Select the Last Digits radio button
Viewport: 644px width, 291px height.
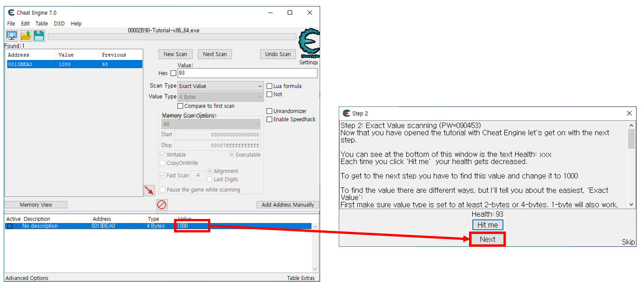coord(210,179)
